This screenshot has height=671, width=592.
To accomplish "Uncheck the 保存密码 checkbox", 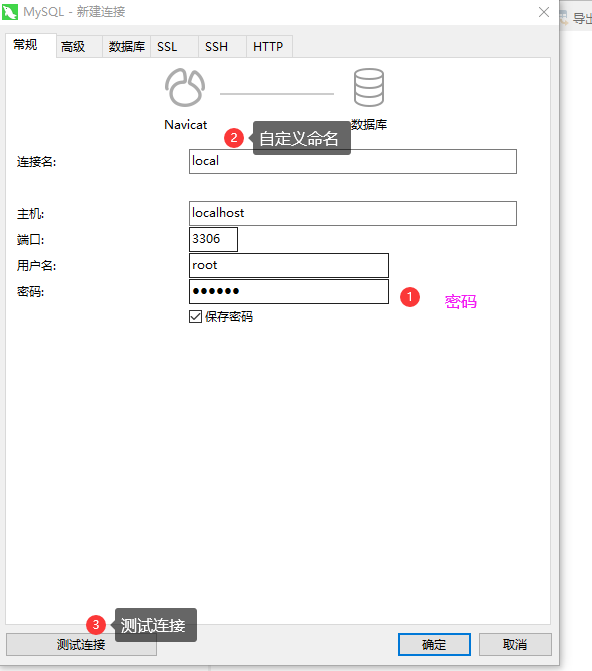I will tap(196, 317).
